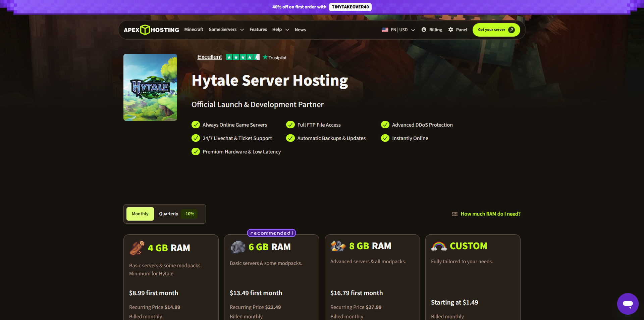The image size is (644, 320).
Task: Click the Apex Hosting logo
Action: 151,30
